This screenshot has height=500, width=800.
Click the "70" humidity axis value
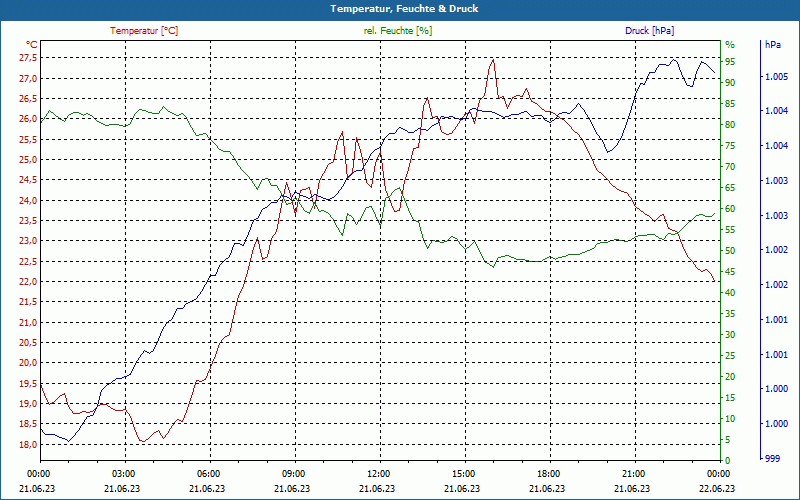pos(730,167)
